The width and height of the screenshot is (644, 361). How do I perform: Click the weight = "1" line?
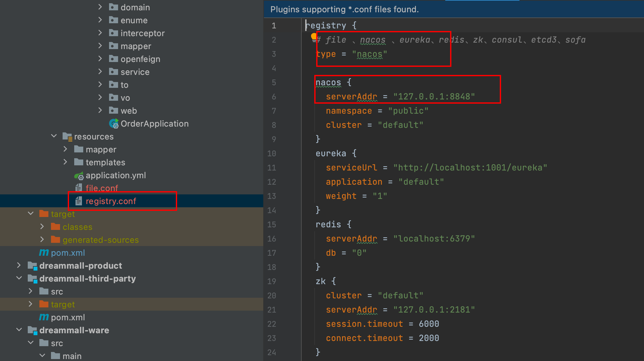[x=357, y=196]
